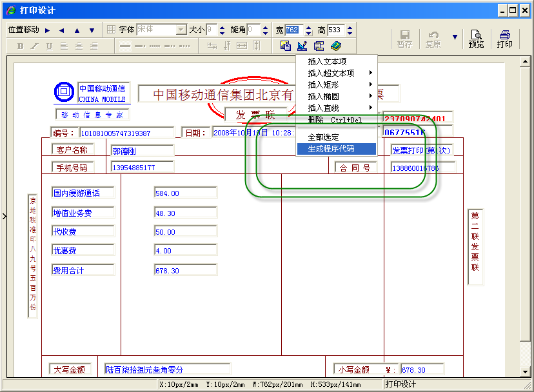Click the 宽 width input field
The image size is (534, 392).
pyautogui.click(x=294, y=30)
